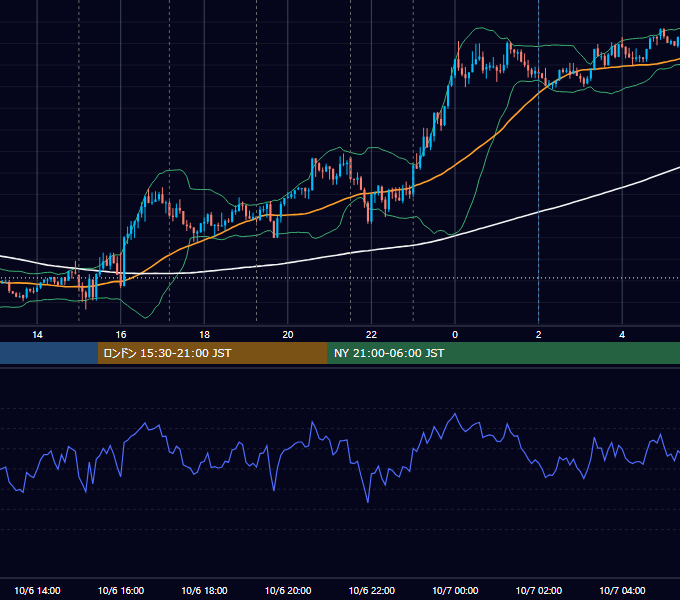The height and width of the screenshot is (600, 680).
Task: Click the NY 21:00-06:00 JST session bar
Action: point(503,353)
